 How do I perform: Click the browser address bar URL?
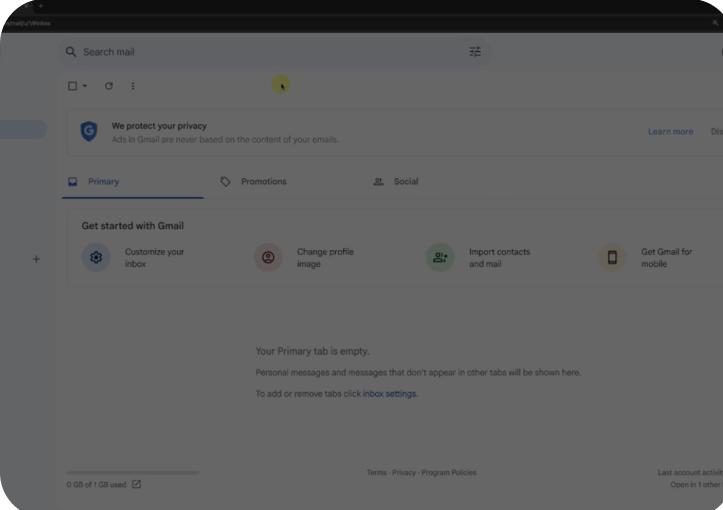[x=26, y=23]
